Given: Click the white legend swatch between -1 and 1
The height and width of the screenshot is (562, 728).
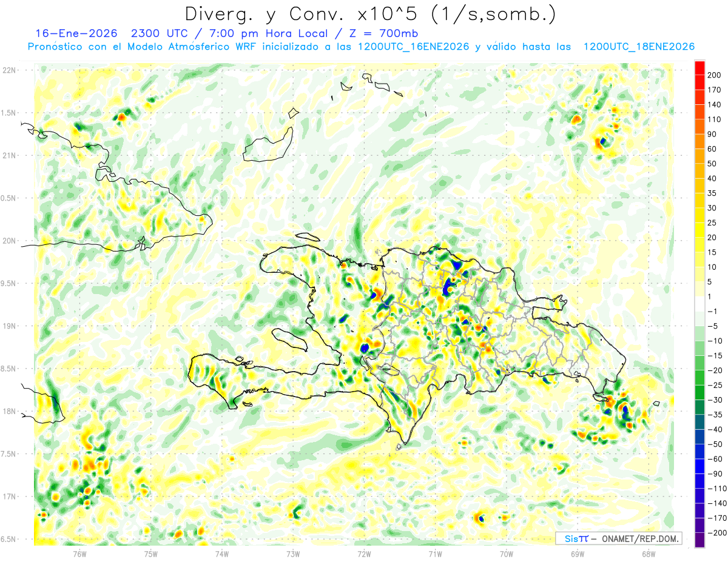Looking at the screenshot, I should pyautogui.click(x=699, y=304).
